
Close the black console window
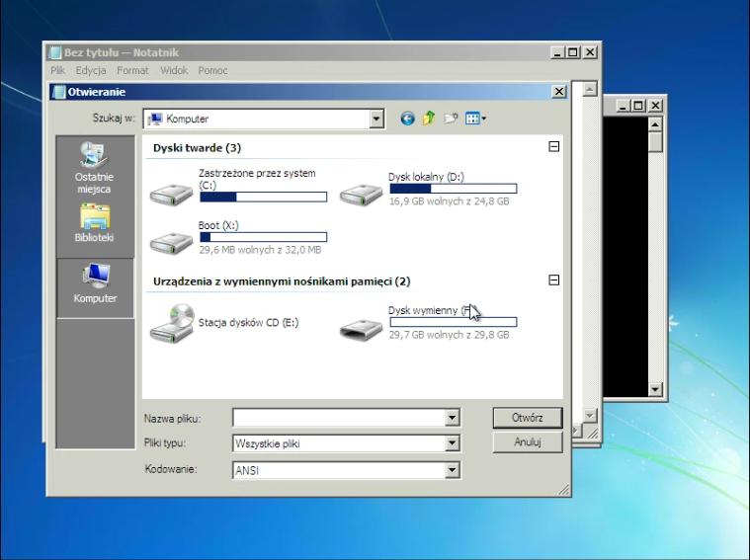pyautogui.click(x=655, y=106)
